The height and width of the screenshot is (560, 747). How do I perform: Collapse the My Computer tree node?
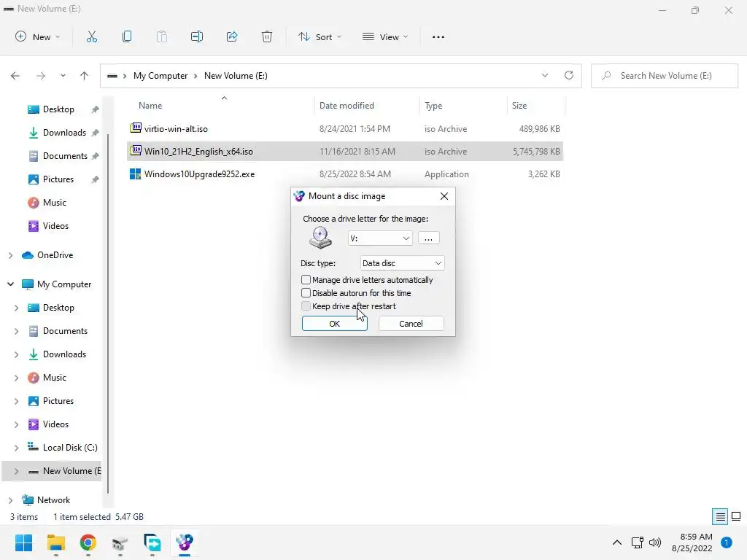pyautogui.click(x=10, y=284)
